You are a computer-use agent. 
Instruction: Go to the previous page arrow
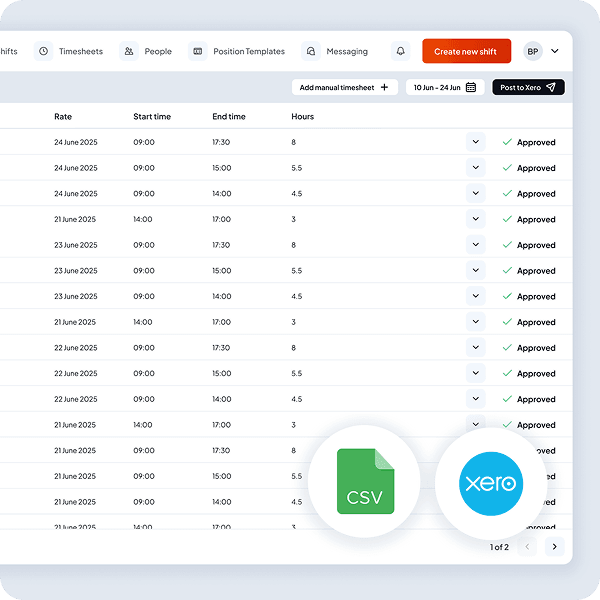coord(527,546)
